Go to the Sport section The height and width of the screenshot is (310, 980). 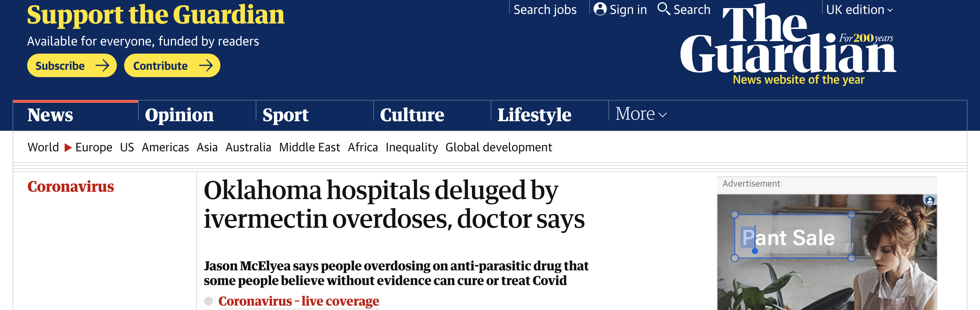(285, 115)
